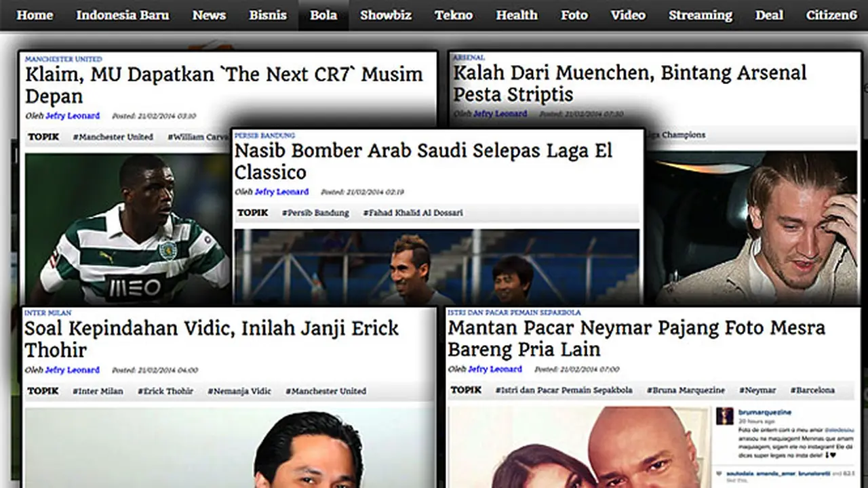Open the 'Nasib Bomber Arab Saudi' headline
The height and width of the screenshot is (488, 868).
(423, 161)
